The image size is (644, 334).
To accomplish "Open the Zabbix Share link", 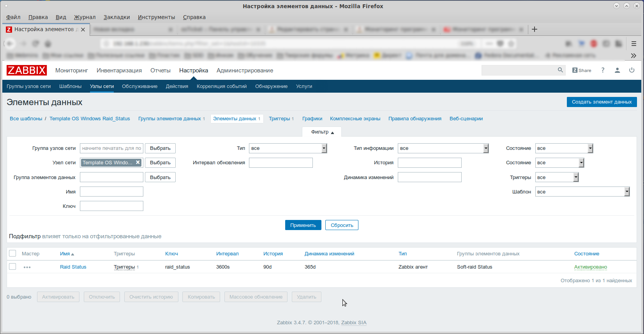I will (x=582, y=70).
